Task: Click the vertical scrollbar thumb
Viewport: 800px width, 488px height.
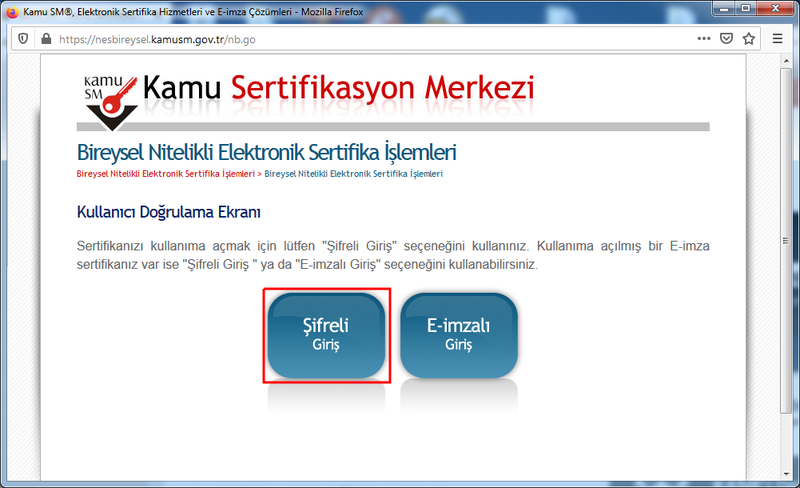Action: click(786, 240)
